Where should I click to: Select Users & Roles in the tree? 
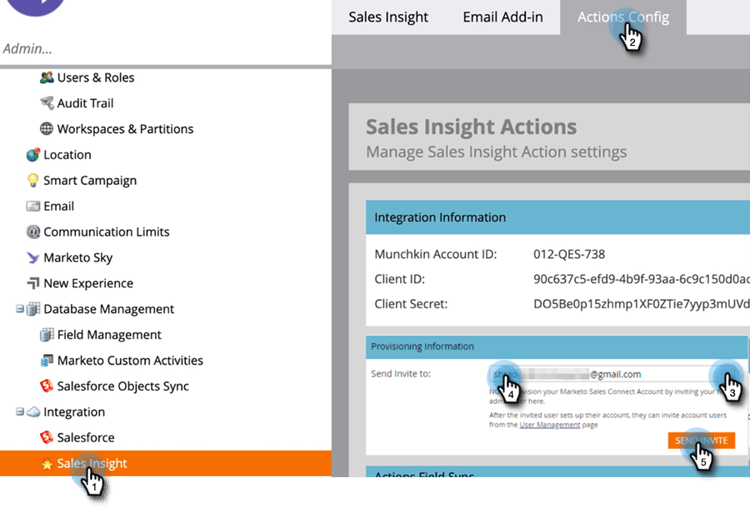pos(96,77)
